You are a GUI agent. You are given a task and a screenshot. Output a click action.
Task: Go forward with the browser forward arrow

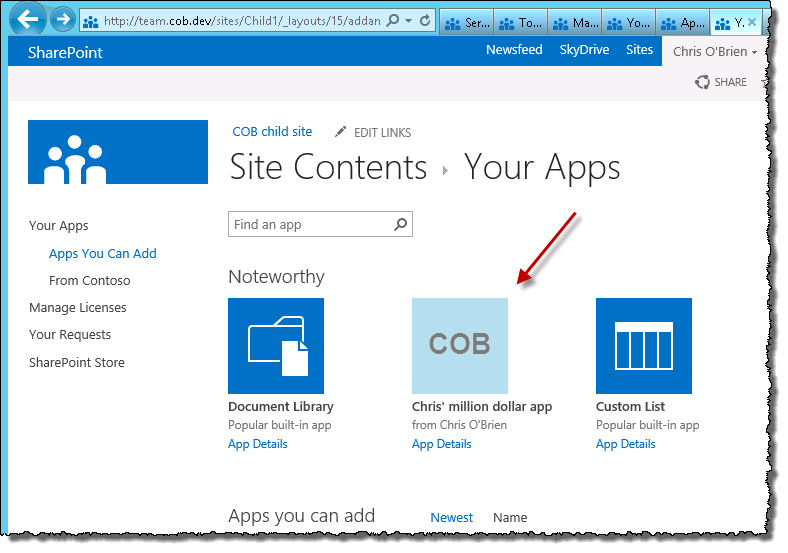click(63, 20)
